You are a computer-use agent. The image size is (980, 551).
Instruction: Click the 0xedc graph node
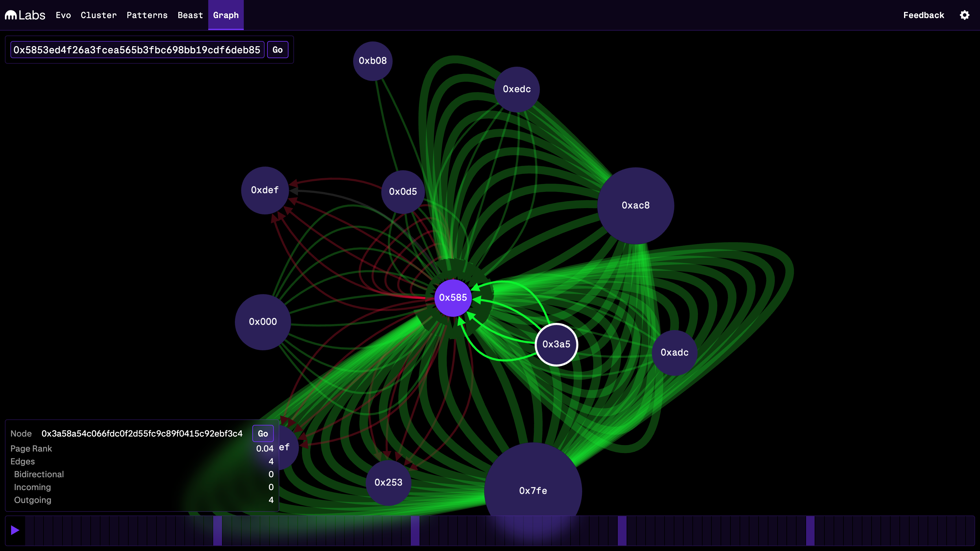(517, 89)
